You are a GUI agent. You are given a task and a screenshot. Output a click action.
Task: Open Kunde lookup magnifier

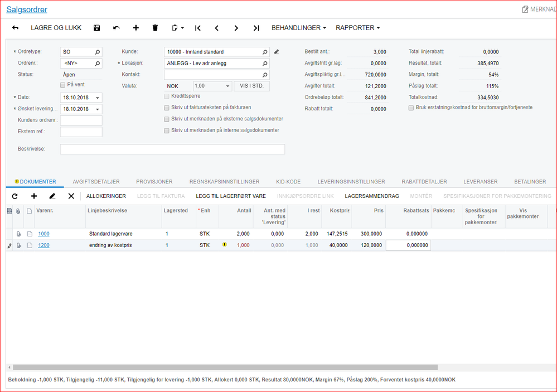pyautogui.click(x=265, y=52)
